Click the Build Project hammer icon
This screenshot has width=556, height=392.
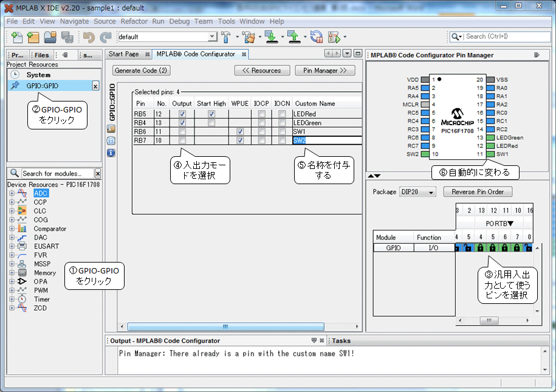[226, 37]
